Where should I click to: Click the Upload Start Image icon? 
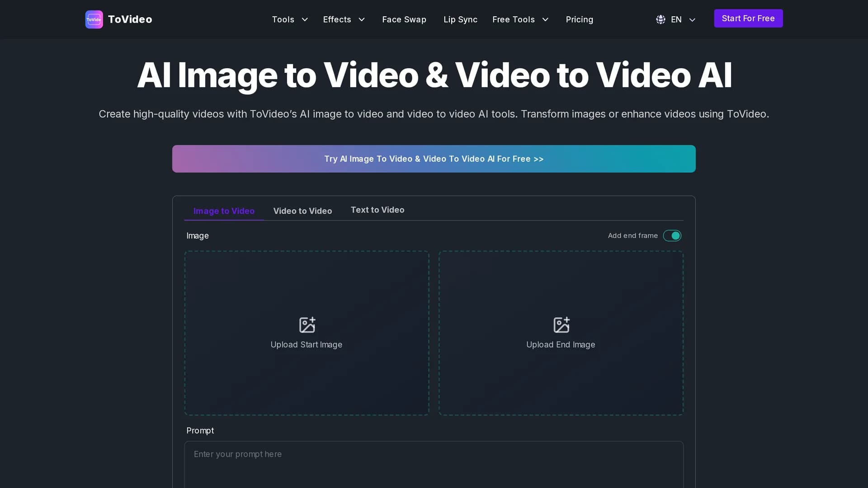pyautogui.click(x=307, y=325)
